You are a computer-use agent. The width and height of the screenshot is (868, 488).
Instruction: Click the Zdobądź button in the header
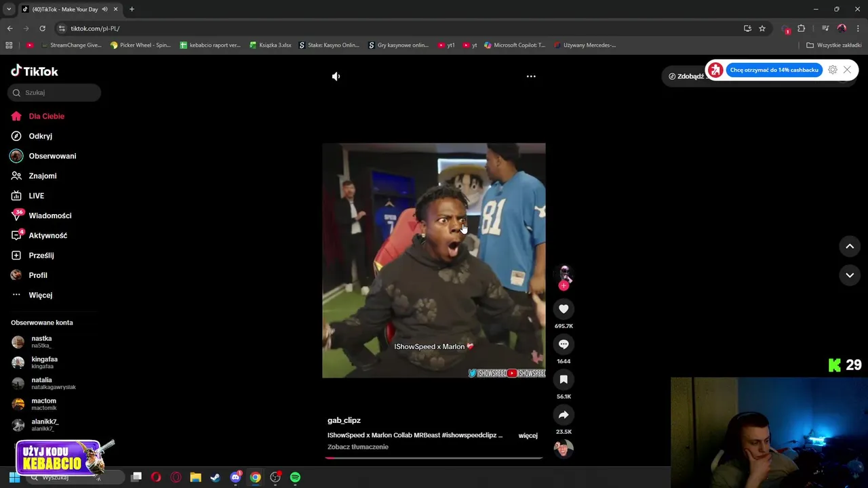685,77
